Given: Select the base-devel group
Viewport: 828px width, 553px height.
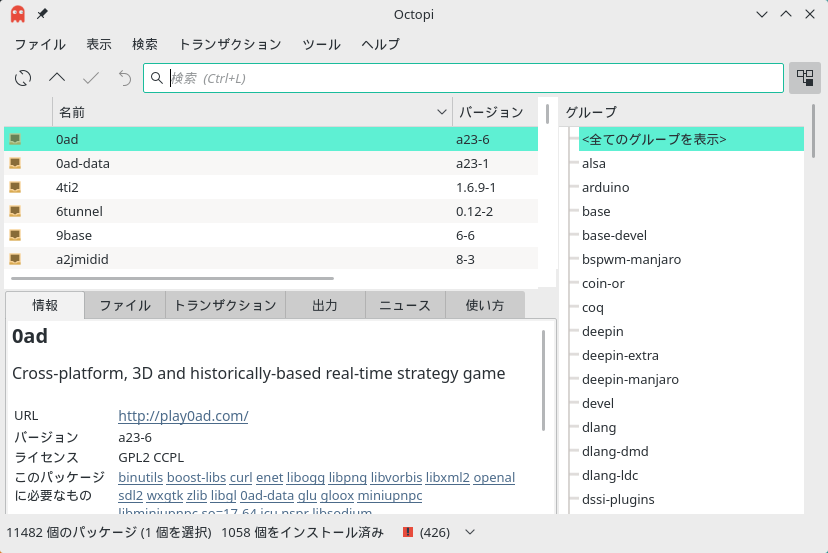Looking at the screenshot, I should (x=614, y=235).
